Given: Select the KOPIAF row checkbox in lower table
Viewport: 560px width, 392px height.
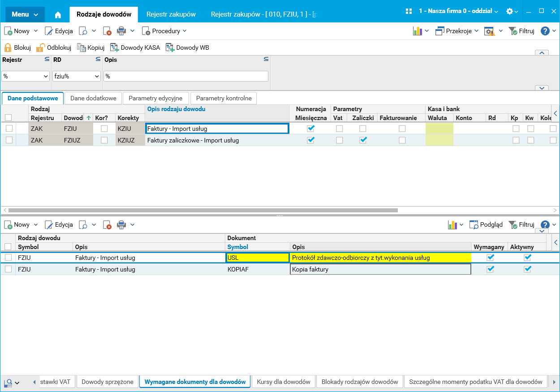Looking at the screenshot, I should click(8, 269).
